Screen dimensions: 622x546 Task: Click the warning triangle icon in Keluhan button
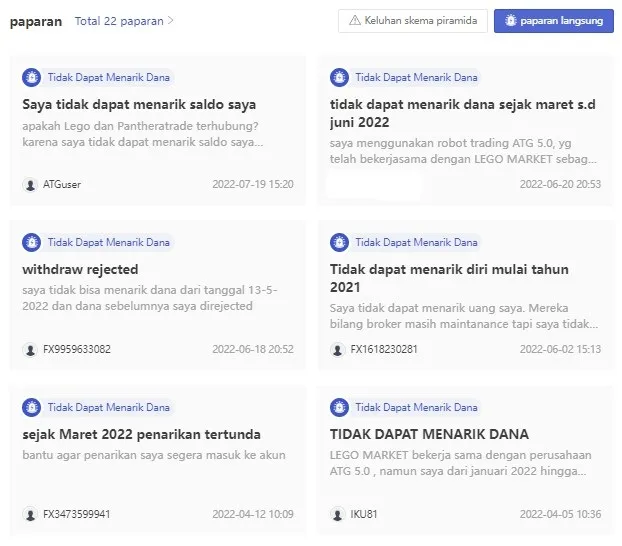[x=355, y=20]
